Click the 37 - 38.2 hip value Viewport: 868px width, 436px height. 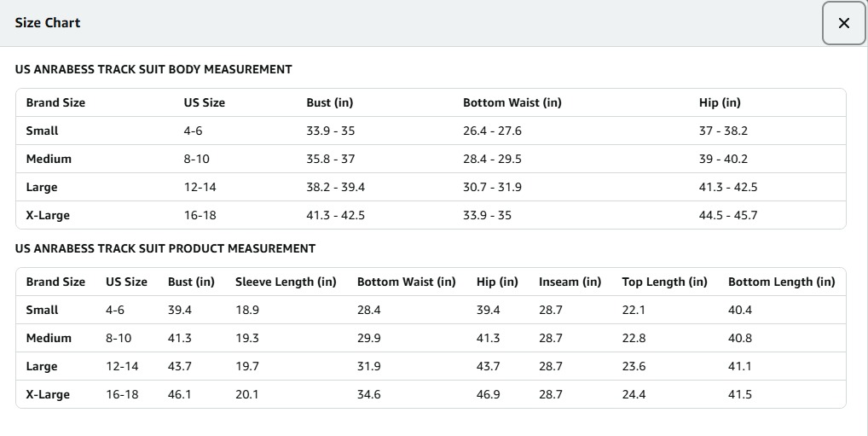723,131
